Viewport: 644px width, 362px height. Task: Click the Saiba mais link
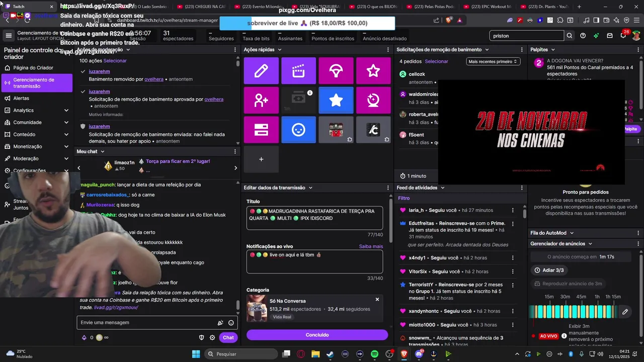(371, 246)
